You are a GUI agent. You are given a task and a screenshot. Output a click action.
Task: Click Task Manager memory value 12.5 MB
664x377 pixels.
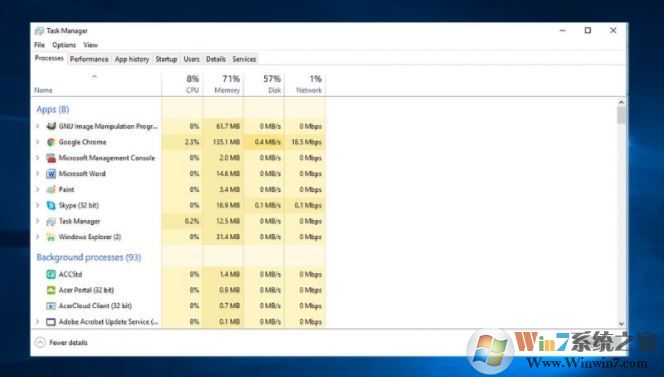pos(228,221)
